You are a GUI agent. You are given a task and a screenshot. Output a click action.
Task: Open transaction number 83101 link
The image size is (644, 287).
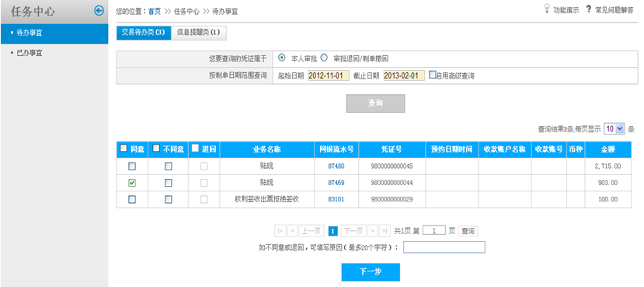coord(336,199)
